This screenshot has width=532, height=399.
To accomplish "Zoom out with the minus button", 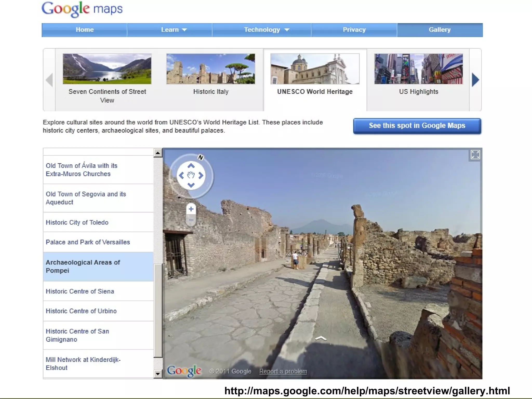I will click(191, 220).
